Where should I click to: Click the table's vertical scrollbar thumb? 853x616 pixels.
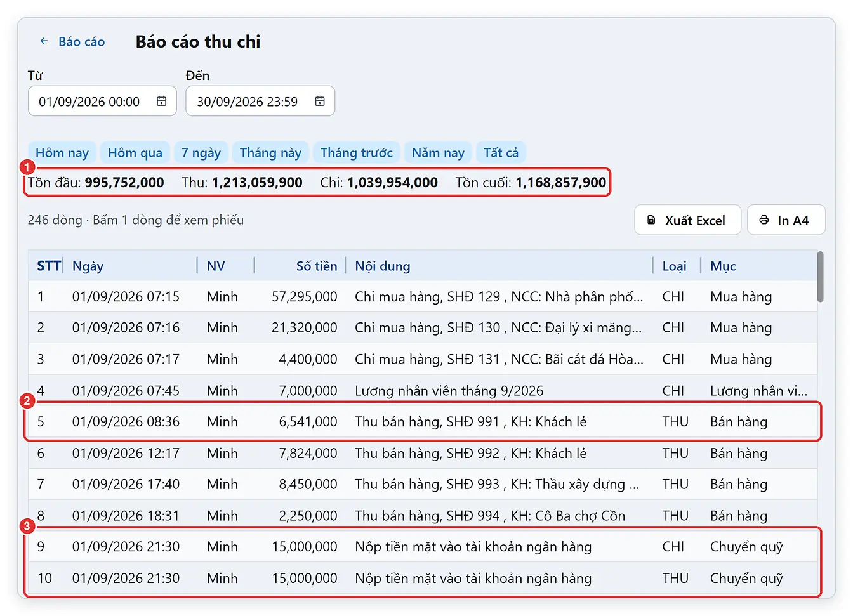click(821, 277)
